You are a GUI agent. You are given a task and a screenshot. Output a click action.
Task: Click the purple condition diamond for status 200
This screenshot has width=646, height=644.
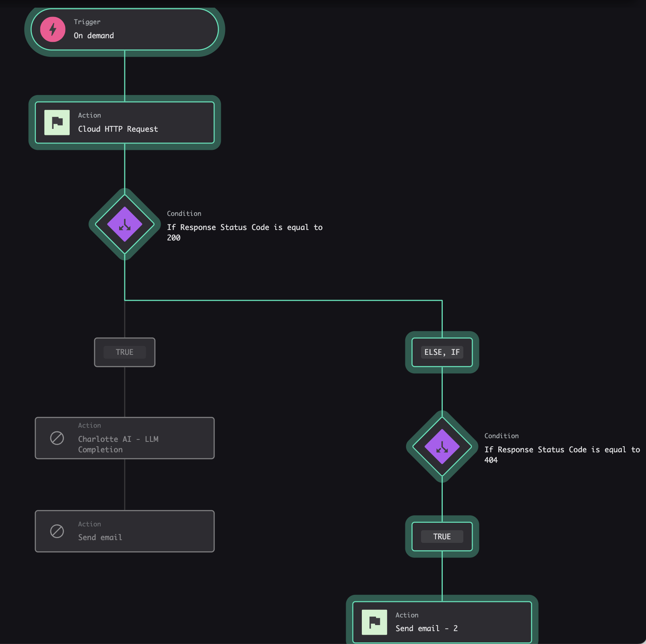(x=125, y=224)
